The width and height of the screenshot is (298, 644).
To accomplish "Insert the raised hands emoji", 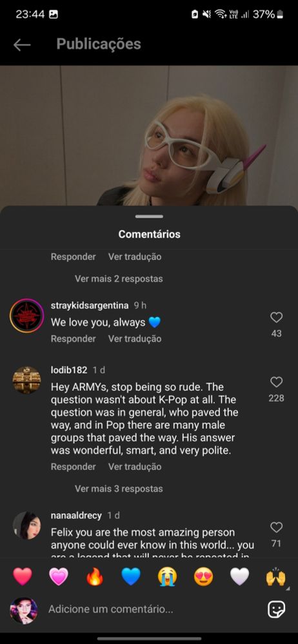I will click(276, 576).
